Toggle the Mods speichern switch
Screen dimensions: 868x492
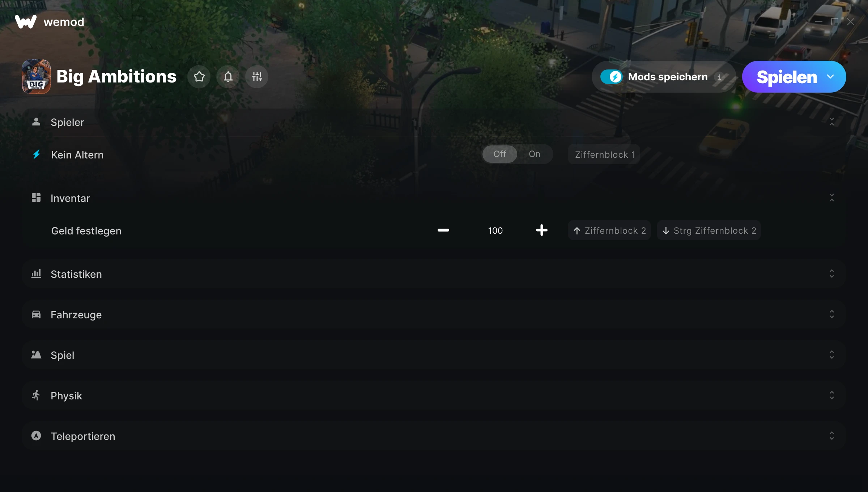point(611,77)
